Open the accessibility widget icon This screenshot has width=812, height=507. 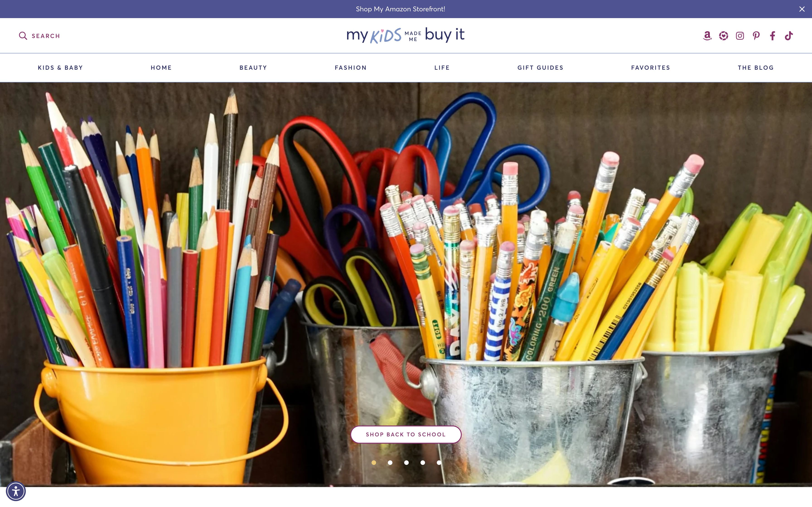[16, 491]
